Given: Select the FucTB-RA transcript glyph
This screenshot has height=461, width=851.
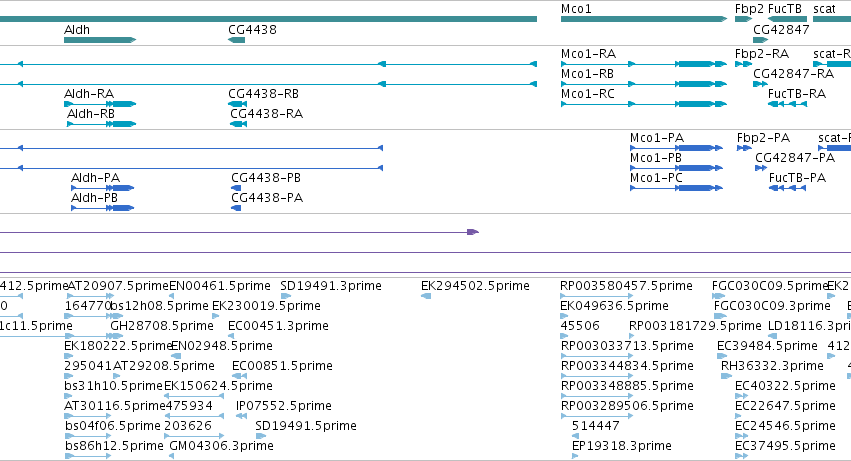Looking at the screenshot, I should [788, 104].
